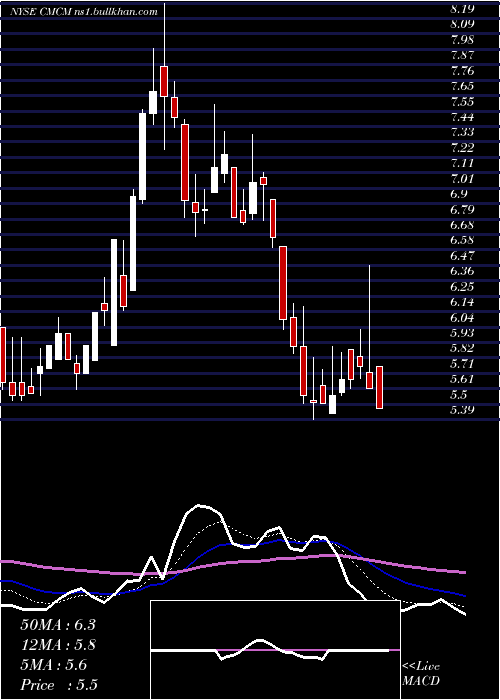Click the 7.65 price level label
Screen dimensions: 500x700
(x=462, y=86)
